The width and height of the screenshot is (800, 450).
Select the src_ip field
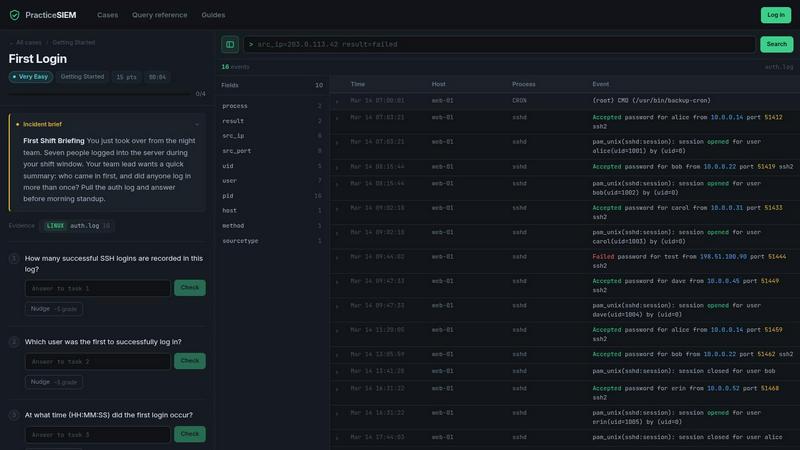pyautogui.click(x=272, y=136)
